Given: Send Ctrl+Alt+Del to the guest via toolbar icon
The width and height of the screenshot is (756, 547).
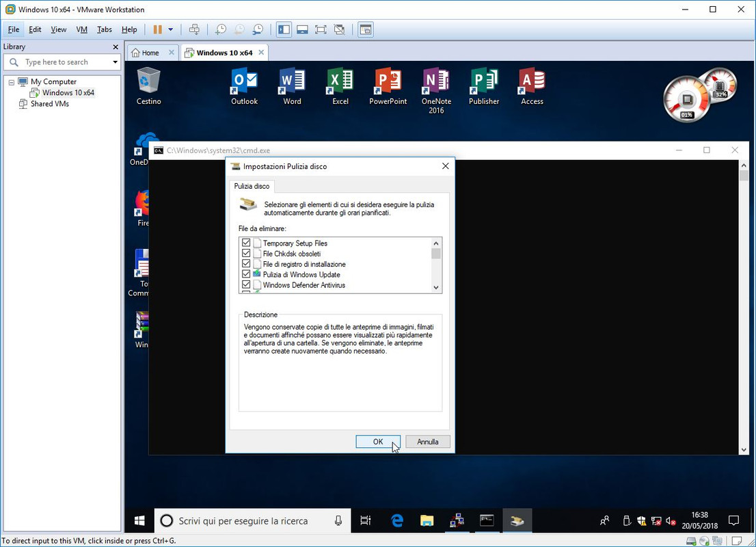Looking at the screenshot, I should [x=194, y=29].
